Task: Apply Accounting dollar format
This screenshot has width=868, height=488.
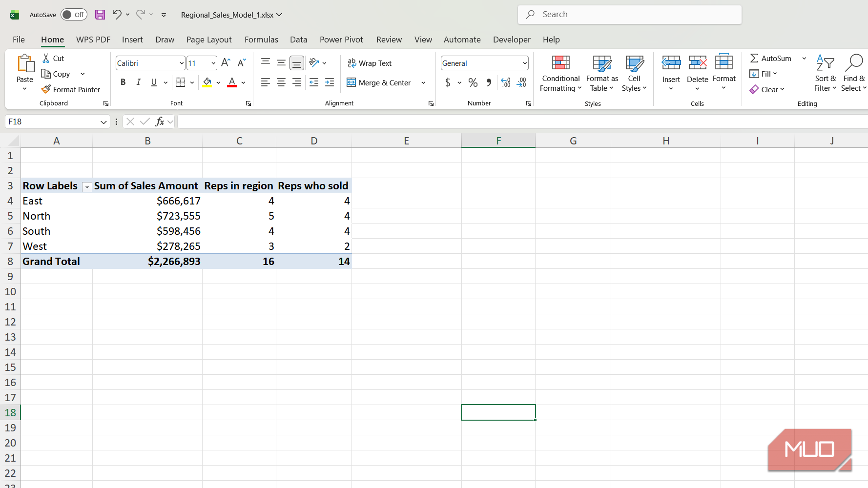Action: (x=448, y=82)
